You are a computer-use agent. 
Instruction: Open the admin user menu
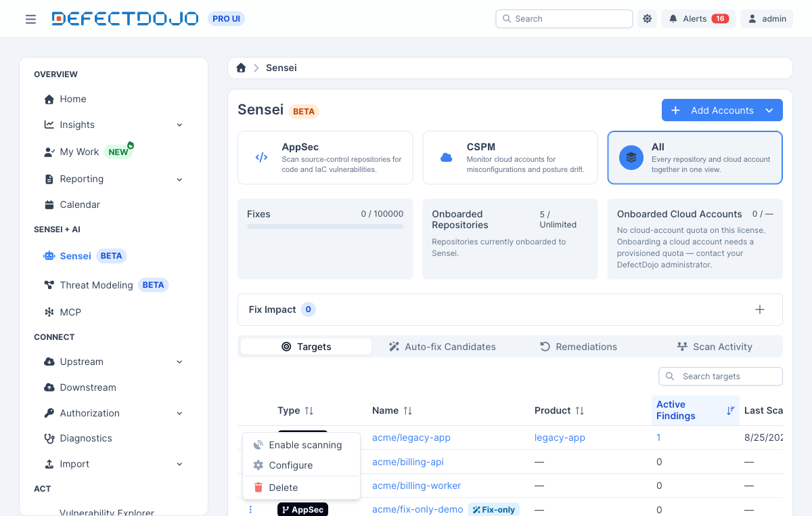(x=767, y=19)
